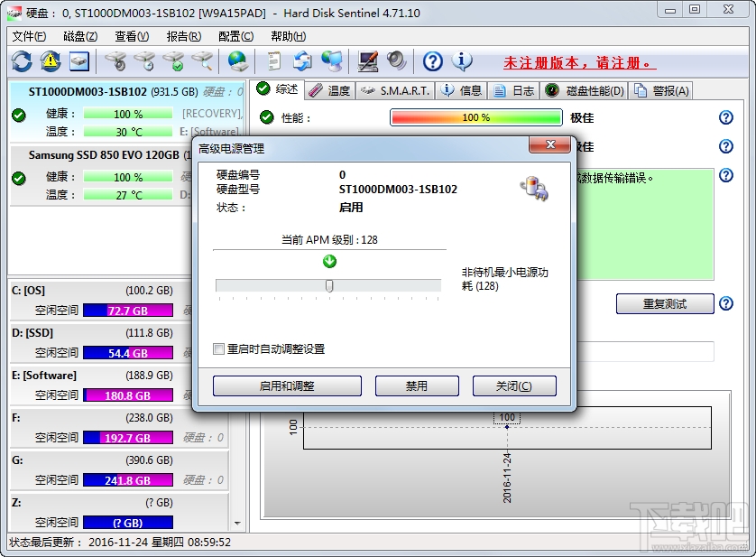Open the help question mark icon
Screen dimensions: 756x557
tap(431, 60)
